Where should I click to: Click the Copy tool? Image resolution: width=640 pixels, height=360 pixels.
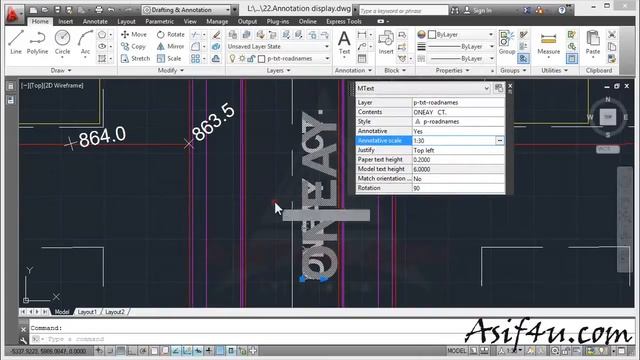pos(133,47)
